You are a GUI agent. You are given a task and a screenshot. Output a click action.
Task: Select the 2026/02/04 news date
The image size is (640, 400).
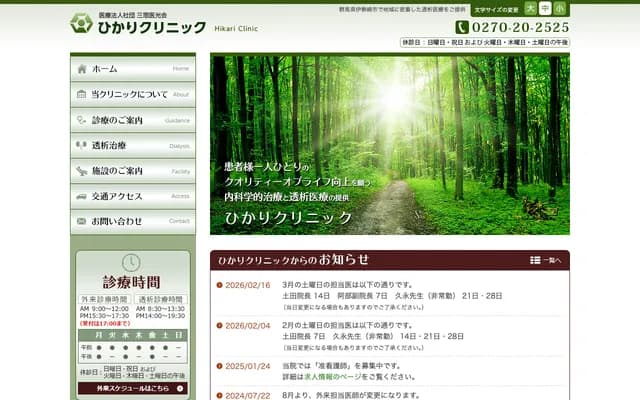[x=248, y=326]
